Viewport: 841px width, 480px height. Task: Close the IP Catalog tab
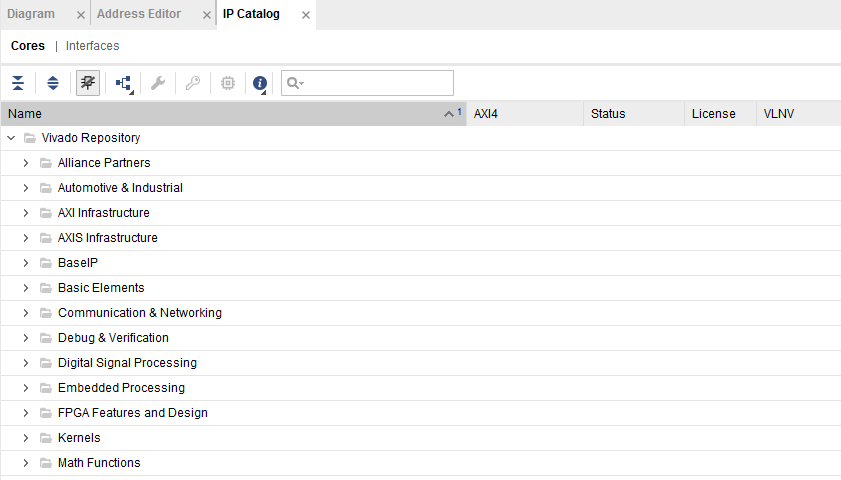[306, 15]
